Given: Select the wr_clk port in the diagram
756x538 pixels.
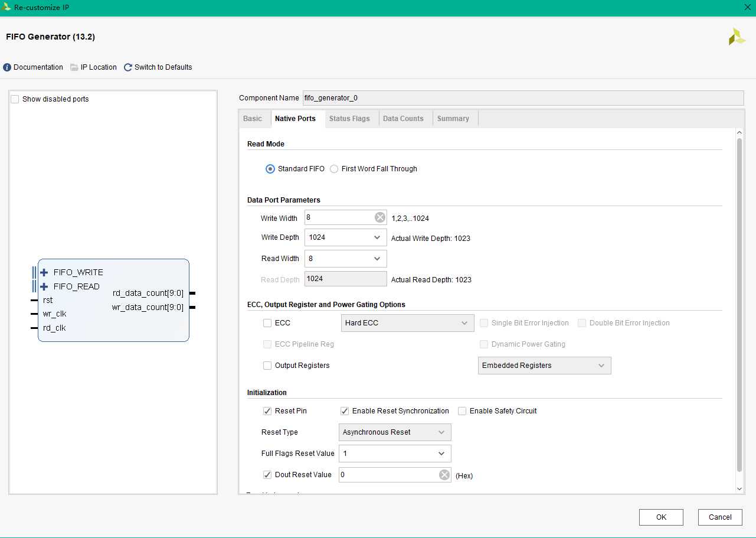Looking at the screenshot, I should tap(54, 314).
